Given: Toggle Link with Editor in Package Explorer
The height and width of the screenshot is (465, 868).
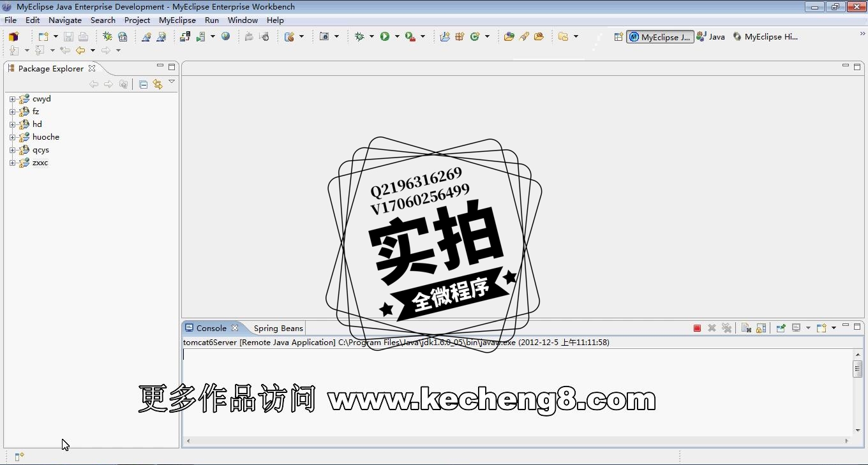Looking at the screenshot, I should point(158,84).
